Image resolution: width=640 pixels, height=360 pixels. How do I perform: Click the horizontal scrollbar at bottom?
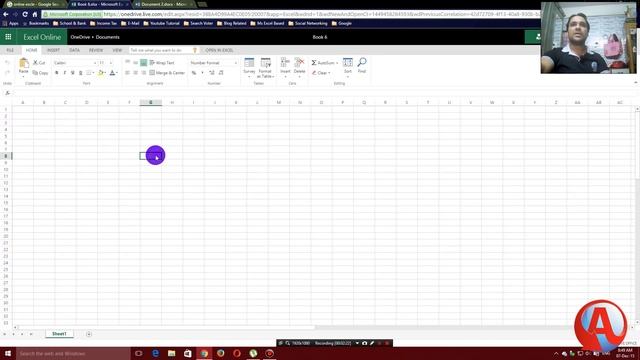[322, 327]
